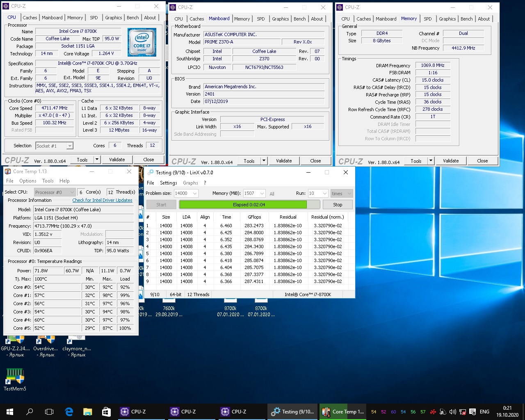The width and height of the screenshot is (525, 420).
Task: Open Bench tab in CPU-Z processor window
Action: pos(132,18)
